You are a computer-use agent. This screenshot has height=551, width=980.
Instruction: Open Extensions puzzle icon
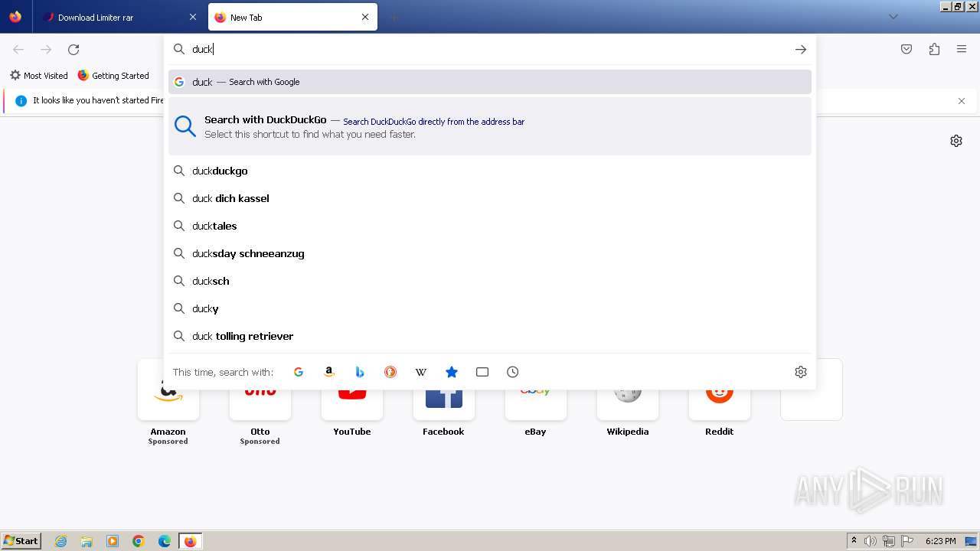(934, 49)
